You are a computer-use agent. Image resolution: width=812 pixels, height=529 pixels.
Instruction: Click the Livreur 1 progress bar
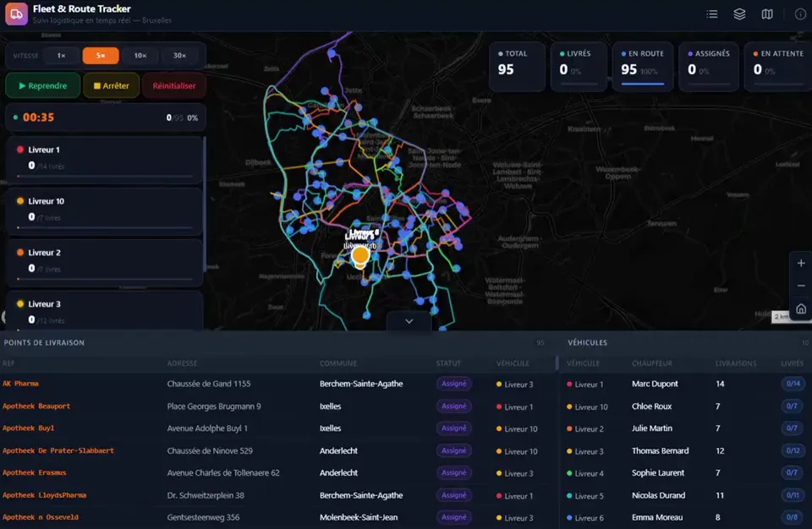click(105, 177)
